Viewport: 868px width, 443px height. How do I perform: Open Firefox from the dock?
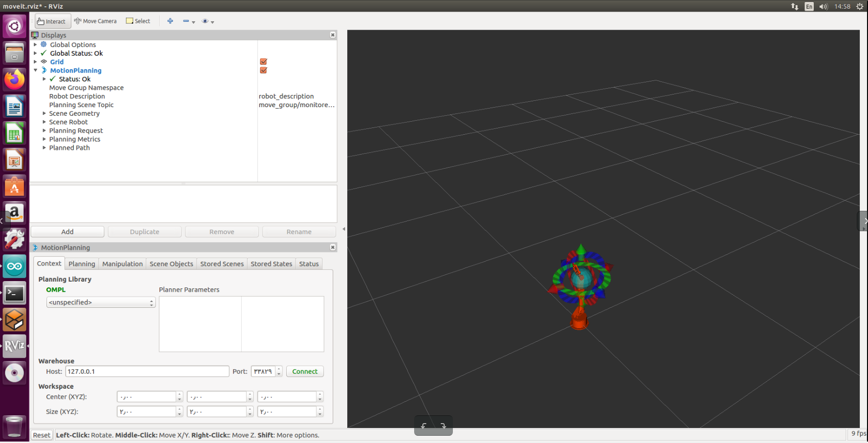coord(14,79)
